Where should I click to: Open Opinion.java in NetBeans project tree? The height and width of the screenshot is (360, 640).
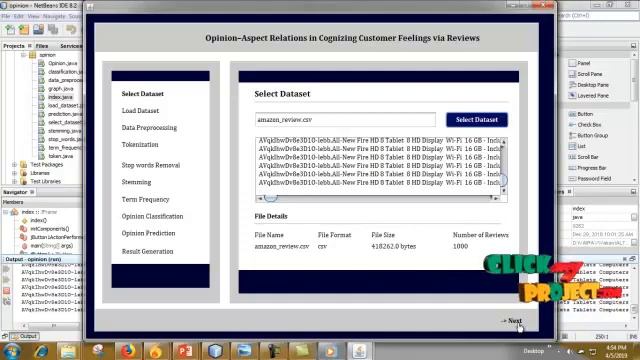tap(62, 63)
